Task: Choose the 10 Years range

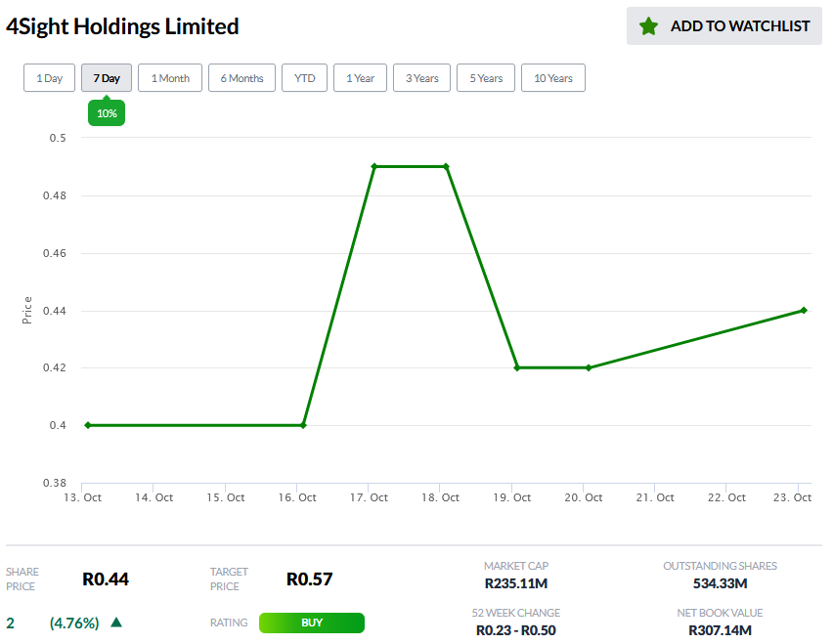Action: pos(553,78)
